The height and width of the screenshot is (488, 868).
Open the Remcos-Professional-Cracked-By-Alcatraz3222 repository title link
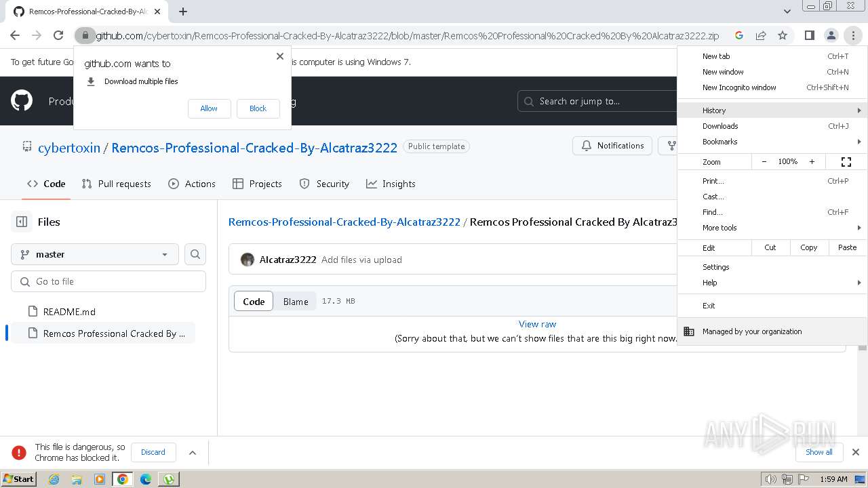(x=254, y=148)
